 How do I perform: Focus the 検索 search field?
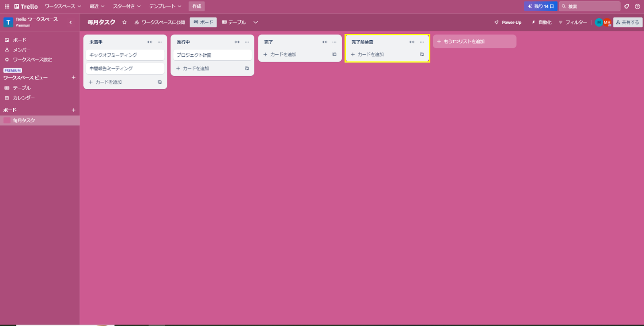pos(589,6)
